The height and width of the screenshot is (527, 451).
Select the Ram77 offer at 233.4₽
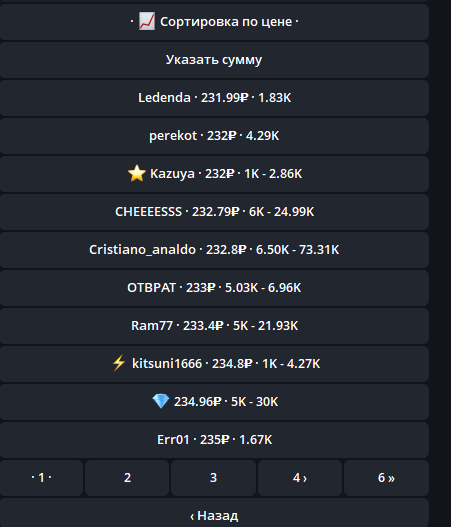tap(214, 326)
